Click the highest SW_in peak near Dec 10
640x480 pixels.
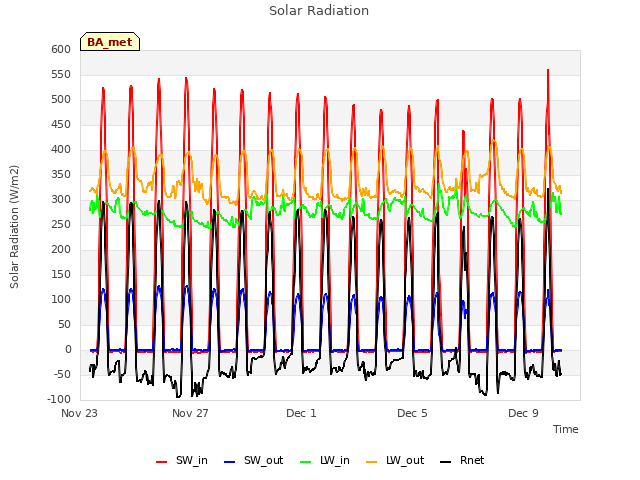(548, 71)
